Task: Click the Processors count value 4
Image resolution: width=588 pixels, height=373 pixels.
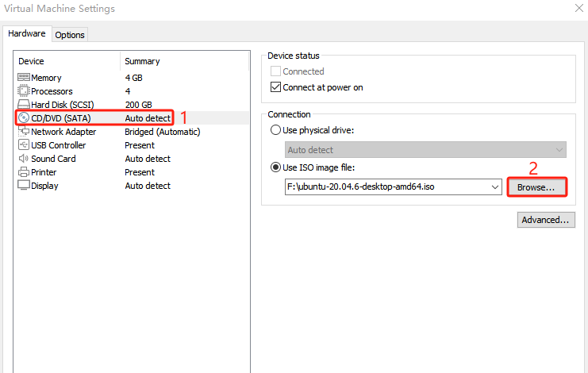Action: point(128,91)
